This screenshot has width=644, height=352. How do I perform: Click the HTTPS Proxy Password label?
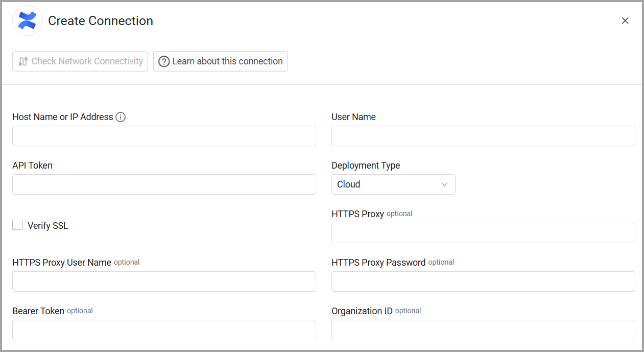pyautogui.click(x=378, y=263)
